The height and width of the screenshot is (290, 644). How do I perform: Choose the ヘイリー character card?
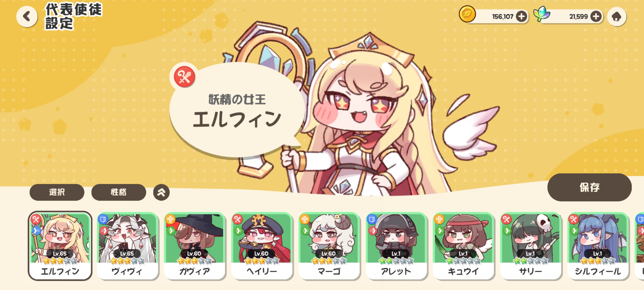pyautogui.click(x=262, y=246)
